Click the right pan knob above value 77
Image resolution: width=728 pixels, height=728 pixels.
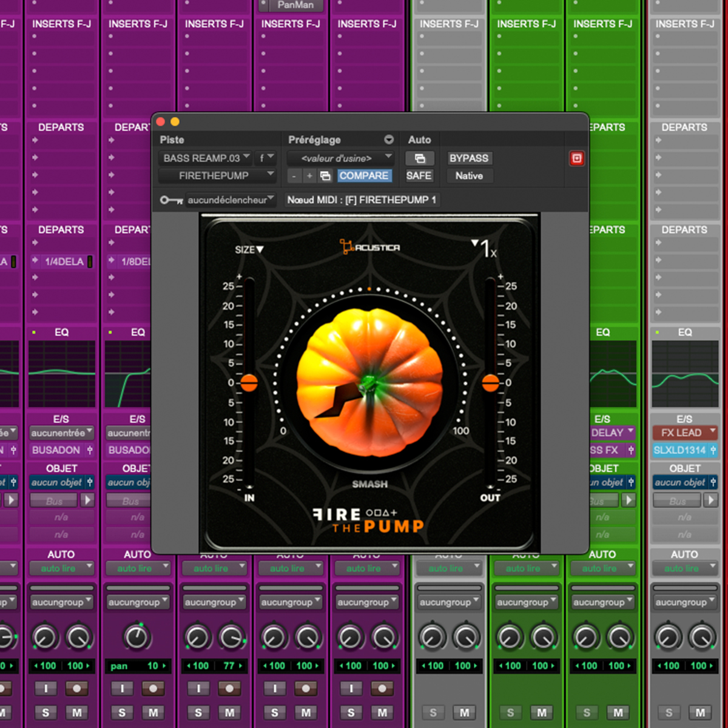[231, 637]
